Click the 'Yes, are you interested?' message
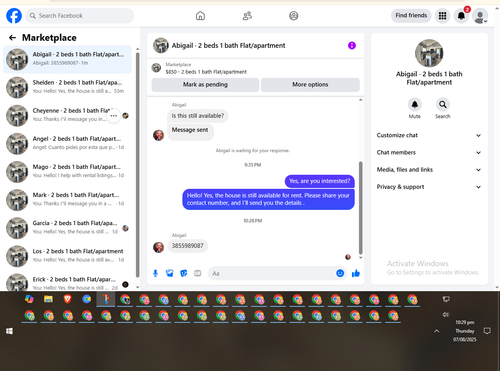500x371 pixels. click(x=320, y=181)
